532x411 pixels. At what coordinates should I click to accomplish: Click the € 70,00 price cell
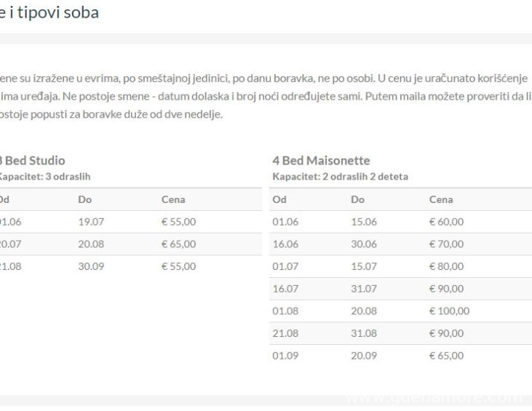click(448, 244)
